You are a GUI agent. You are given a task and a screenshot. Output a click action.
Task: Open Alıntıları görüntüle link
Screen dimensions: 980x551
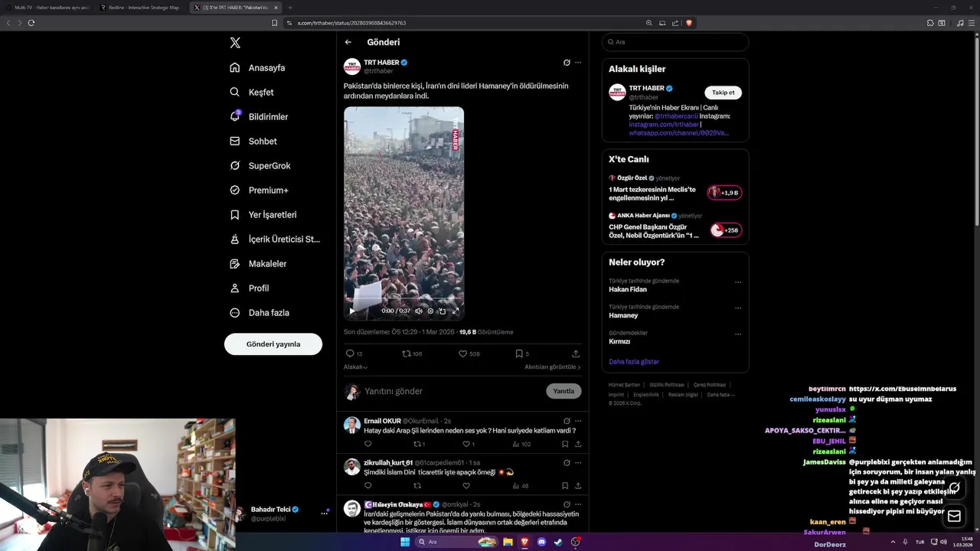[553, 367]
